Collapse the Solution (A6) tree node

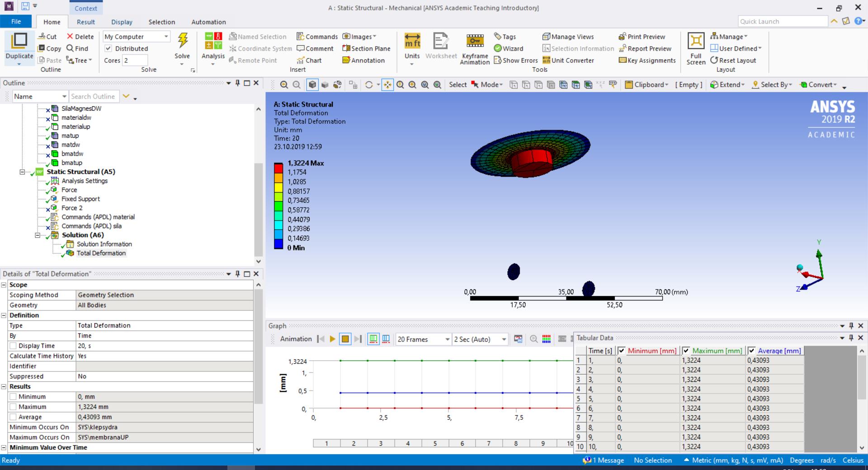pyautogui.click(x=38, y=235)
